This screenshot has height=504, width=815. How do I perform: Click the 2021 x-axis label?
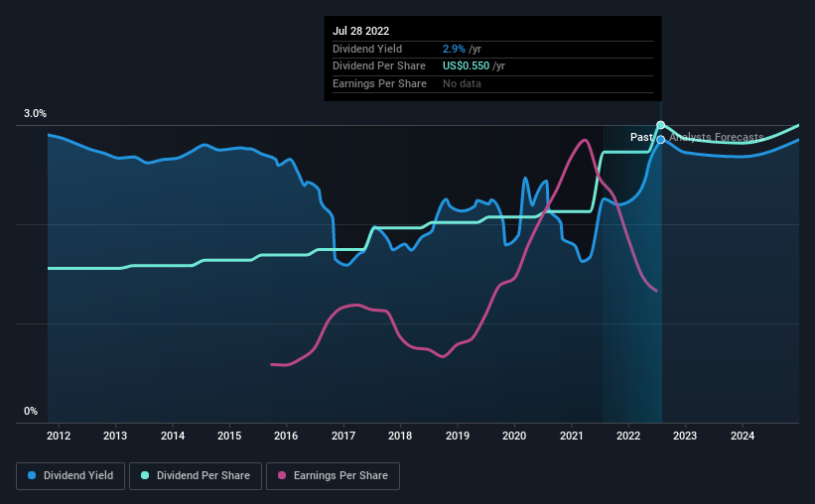click(571, 436)
